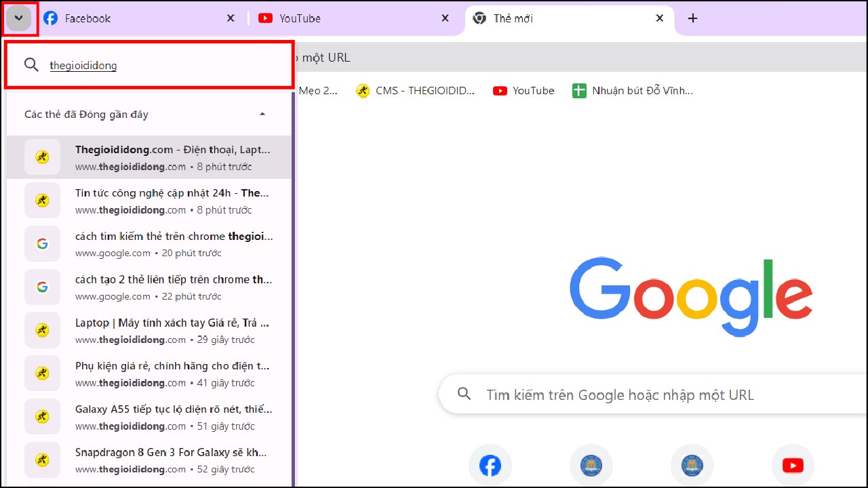Click the YouTube bookmark red icon

coord(500,91)
